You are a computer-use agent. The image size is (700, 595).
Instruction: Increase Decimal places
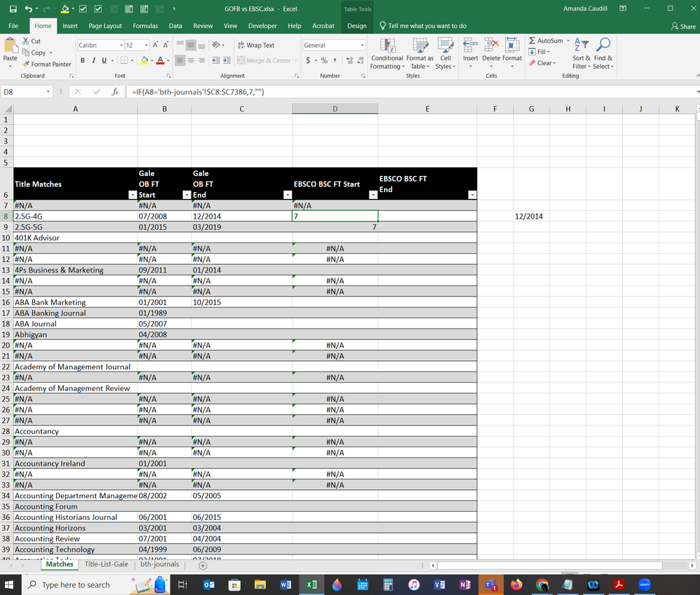click(350, 60)
